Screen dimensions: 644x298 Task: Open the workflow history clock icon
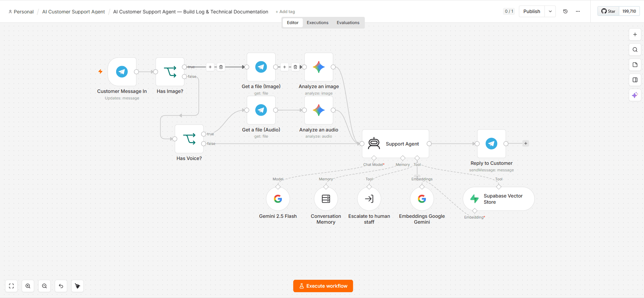pyautogui.click(x=565, y=11)
